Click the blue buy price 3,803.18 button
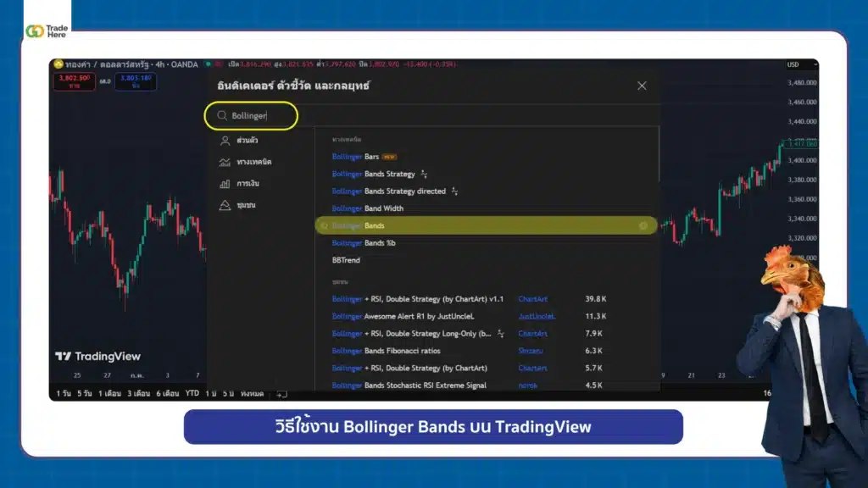The width and height of the screenshot is (868, 488). click(136, 80)
